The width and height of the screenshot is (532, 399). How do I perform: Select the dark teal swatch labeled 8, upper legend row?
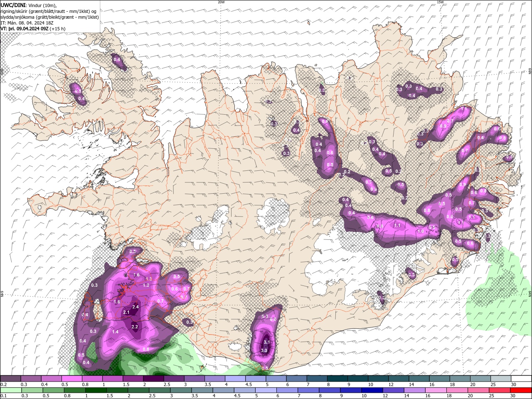[x=337, y=379]
